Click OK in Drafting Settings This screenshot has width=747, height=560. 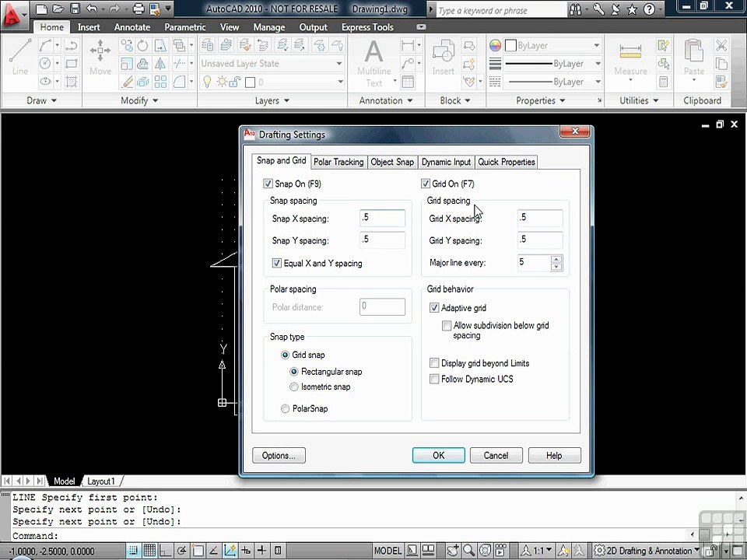[438, 455]
